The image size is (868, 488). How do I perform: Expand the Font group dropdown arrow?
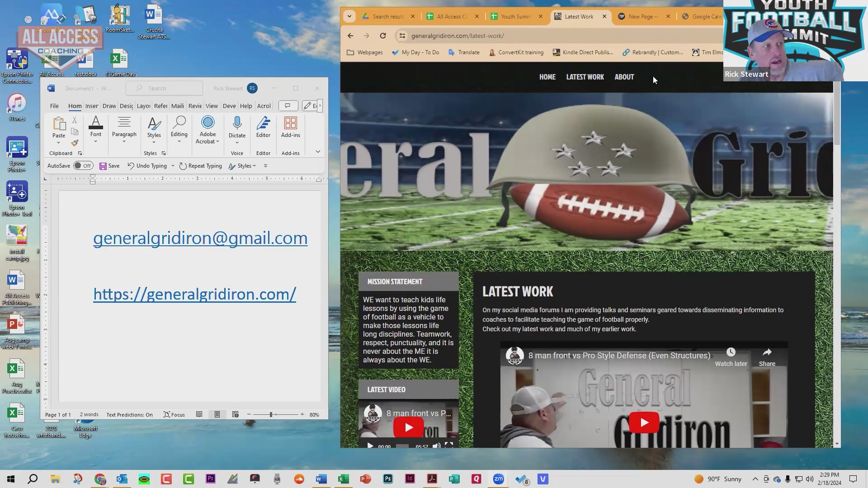point(95,142)
